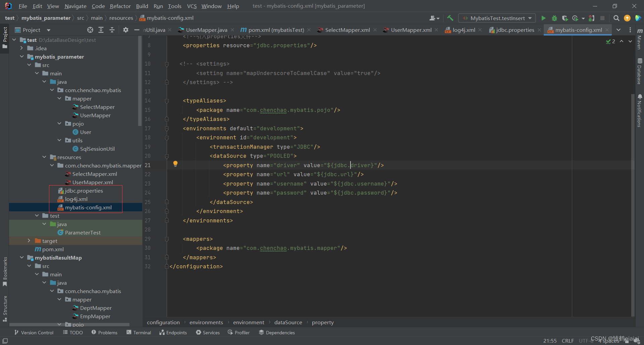Collapse the mybatisResultMap module

point(22,258)
